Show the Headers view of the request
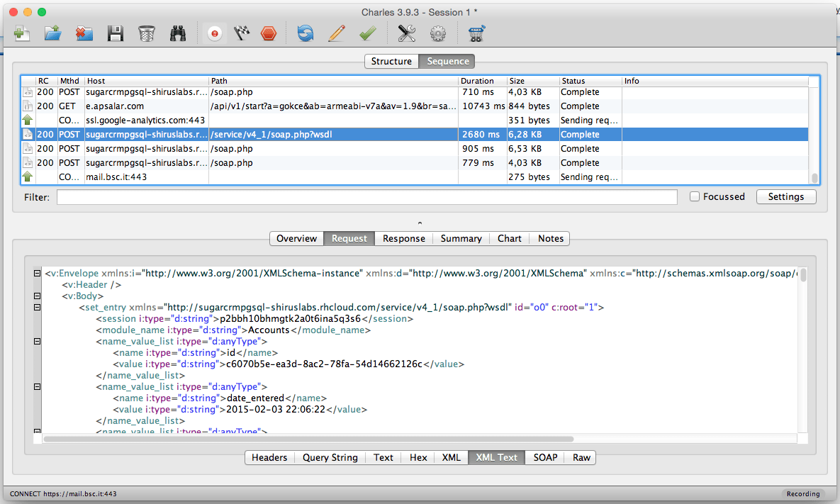 pos(269,457)
